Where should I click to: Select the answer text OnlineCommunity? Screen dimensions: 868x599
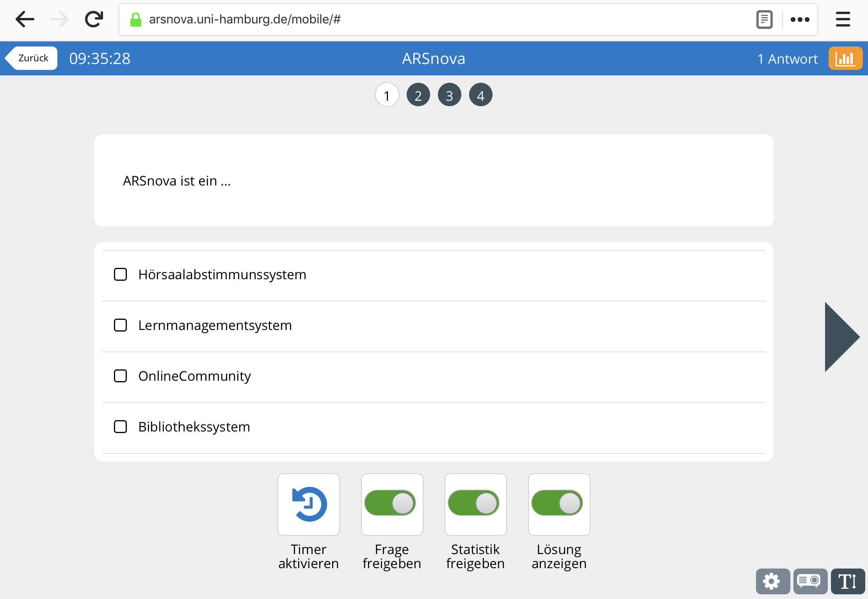[195, 376]
